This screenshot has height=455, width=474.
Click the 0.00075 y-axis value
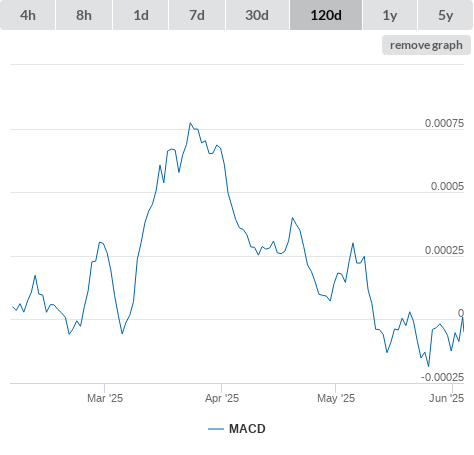444,123
